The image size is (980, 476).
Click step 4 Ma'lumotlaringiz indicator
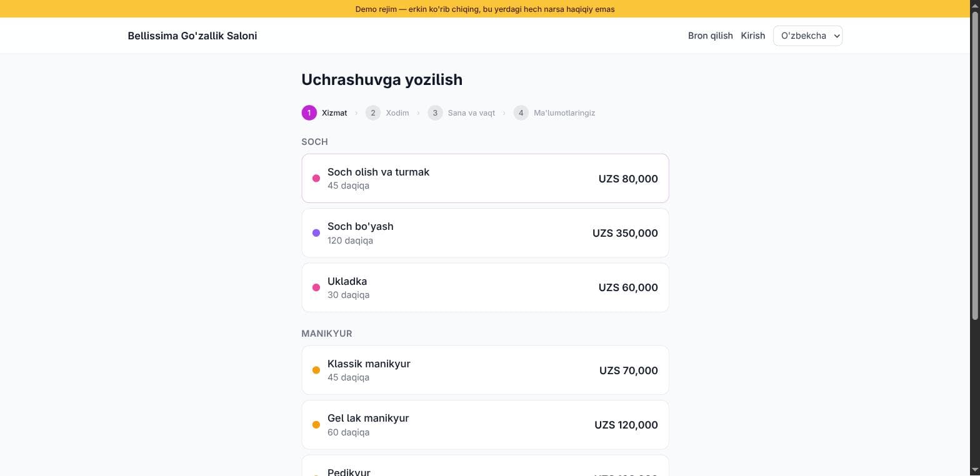point(554,113)
